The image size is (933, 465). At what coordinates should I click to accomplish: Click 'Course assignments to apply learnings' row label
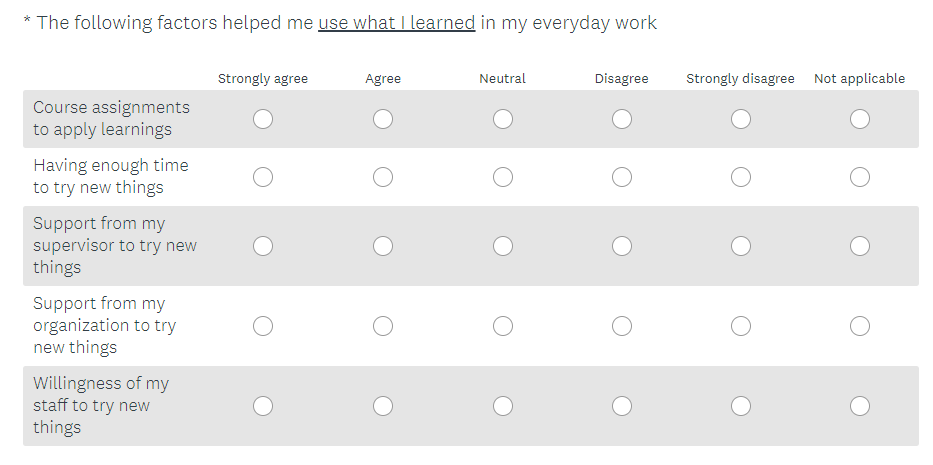[111, 118]
